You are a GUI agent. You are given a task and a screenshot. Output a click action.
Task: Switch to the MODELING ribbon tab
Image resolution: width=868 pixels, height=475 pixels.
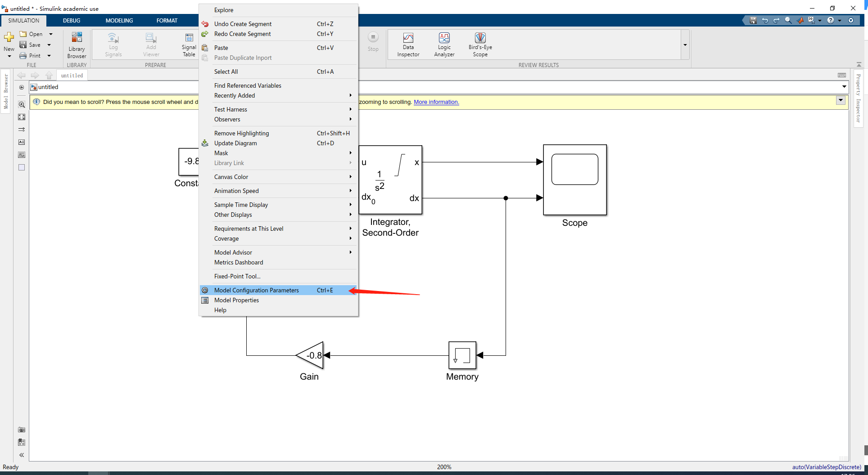tap(119, 20)
